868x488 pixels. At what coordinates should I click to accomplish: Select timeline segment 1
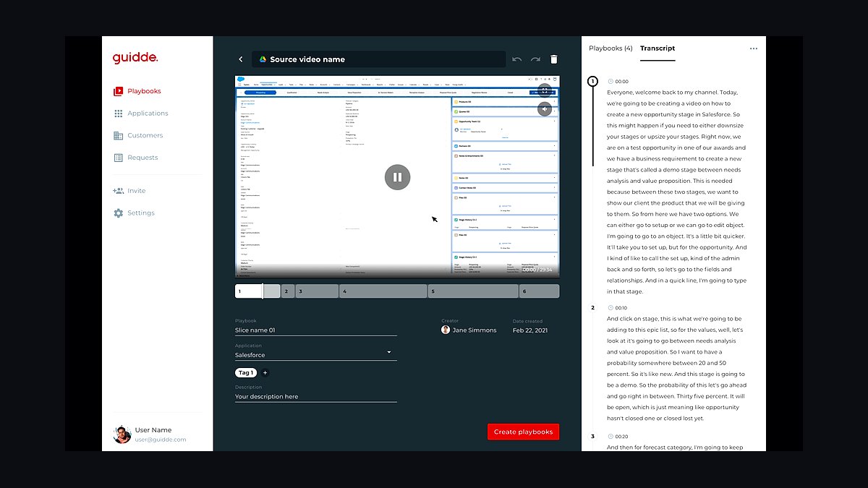[x=258, y=291]
